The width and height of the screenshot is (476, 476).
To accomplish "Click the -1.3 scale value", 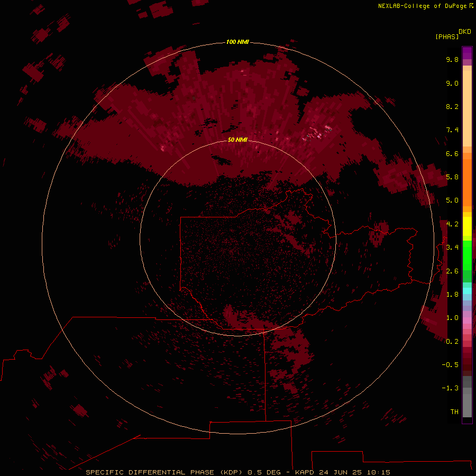I will 450,388.
